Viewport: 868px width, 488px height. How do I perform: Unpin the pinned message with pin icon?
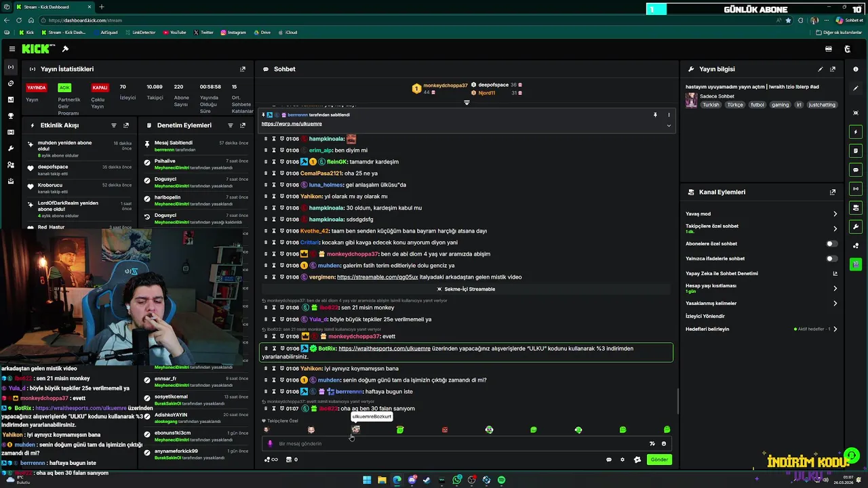pyautogui.click(x=655, y=115)
